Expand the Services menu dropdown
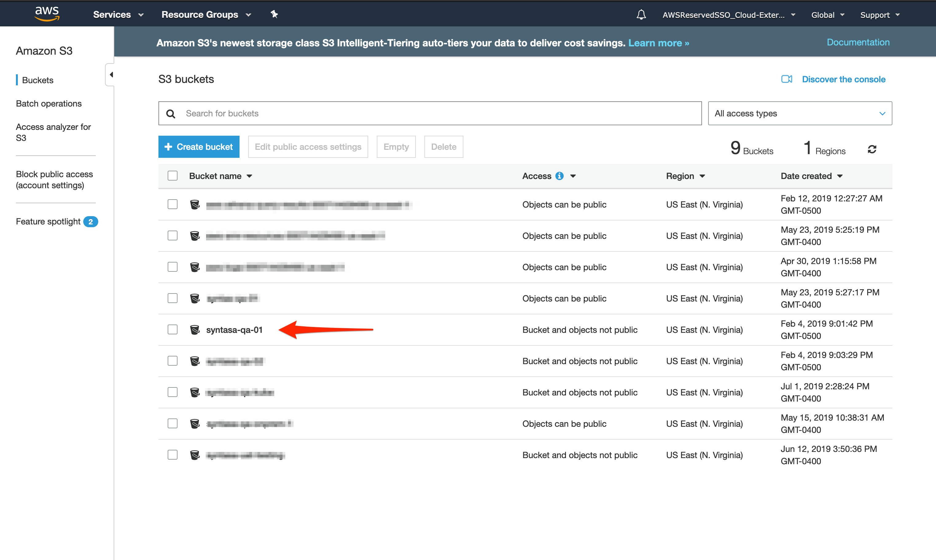Viewport: 936px width, 560px height. point(118,15)
